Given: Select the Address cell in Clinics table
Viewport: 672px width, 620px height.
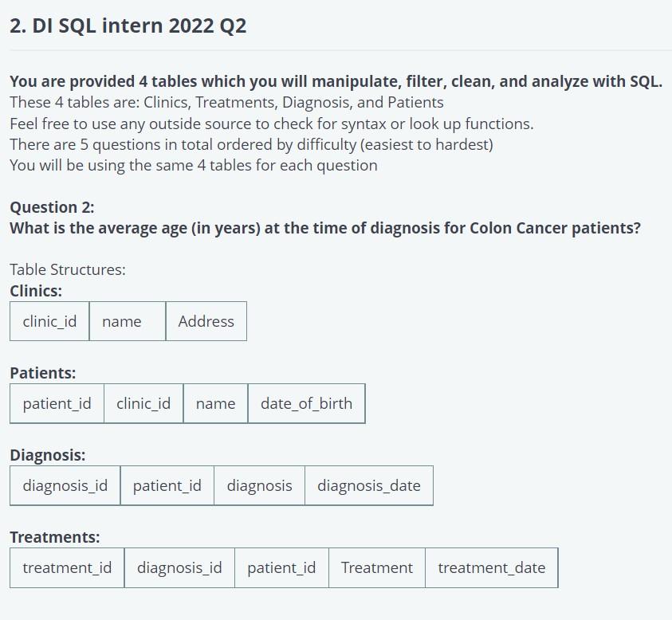Looking at the screenshot, I should click(206, 321).
